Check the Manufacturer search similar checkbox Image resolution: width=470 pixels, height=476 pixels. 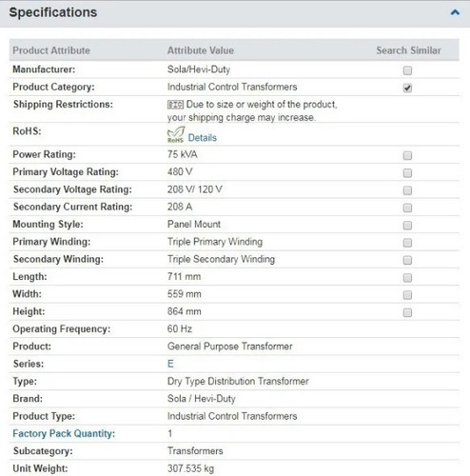407,70
